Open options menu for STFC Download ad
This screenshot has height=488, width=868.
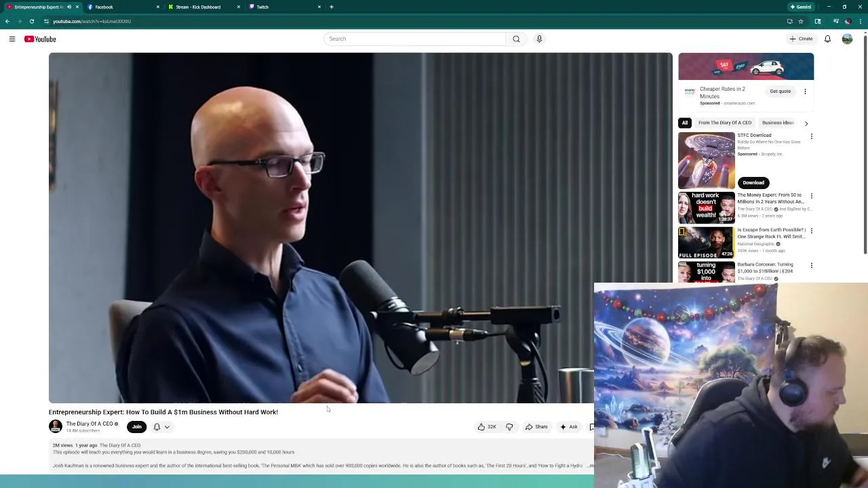coord(811,136)
